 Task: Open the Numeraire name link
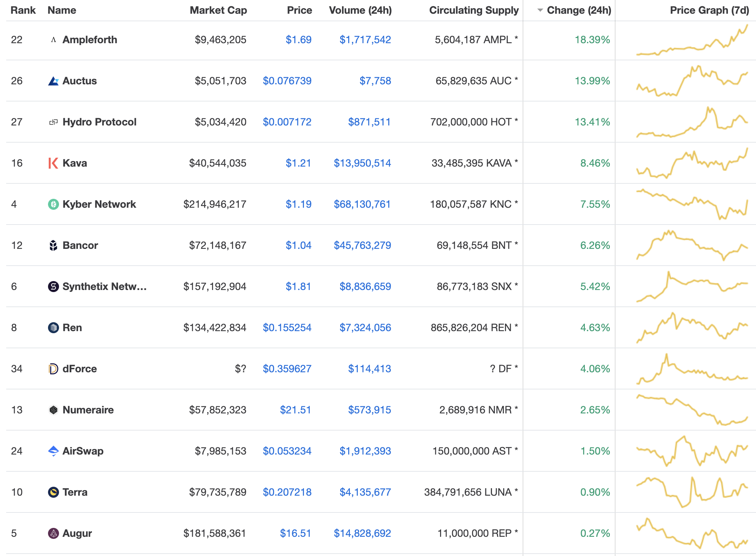click(x=88, y=410)
